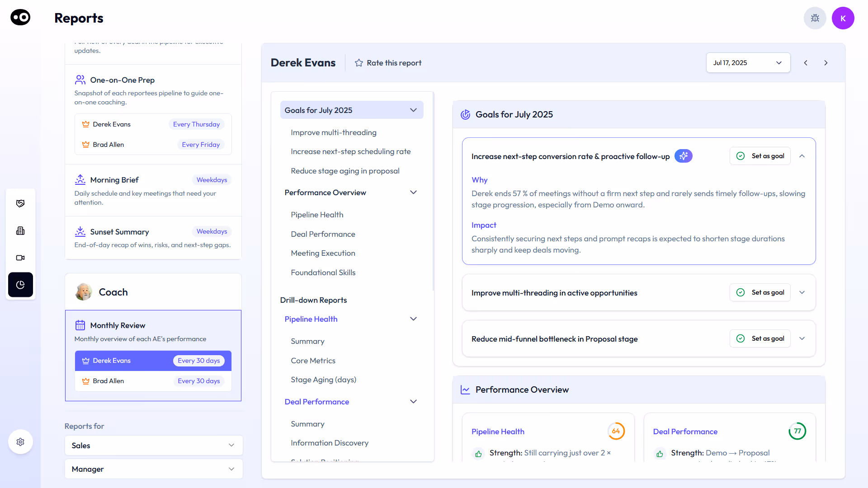Switch to Brad Allen's Monthly Review
Image resolution: width=868 pixels, height=488 pixels.
click(153, 381)
